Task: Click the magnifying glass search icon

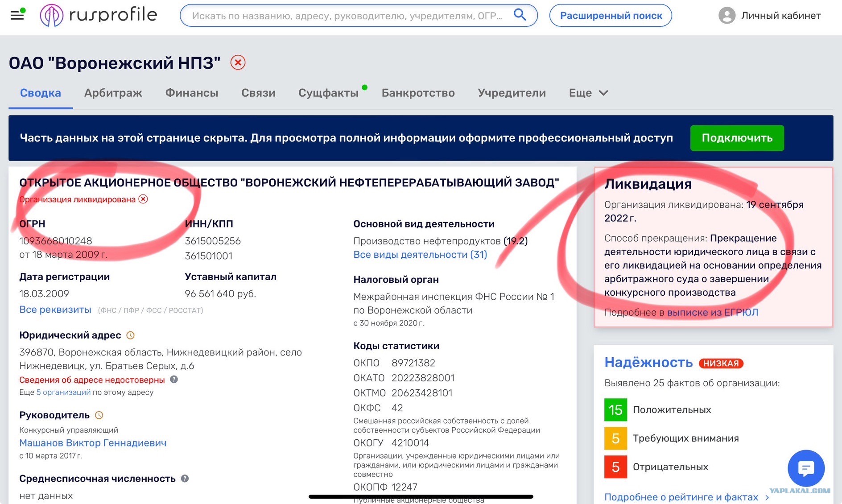Action: 520,15
